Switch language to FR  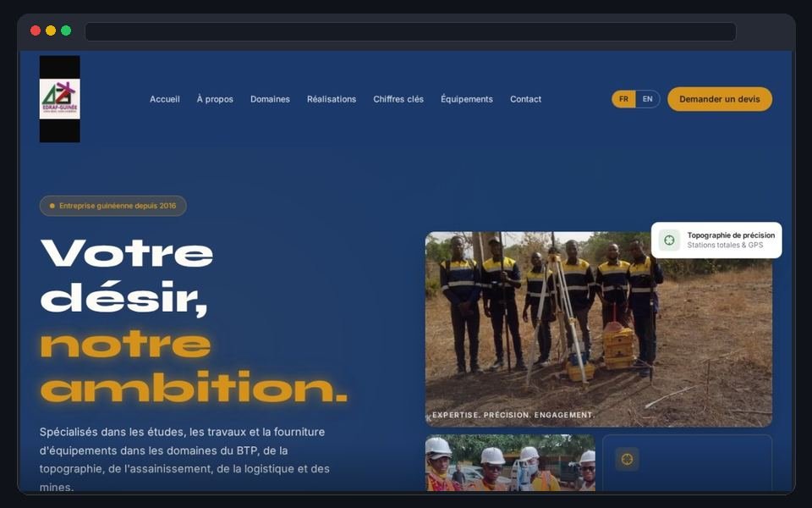point(623,99)
